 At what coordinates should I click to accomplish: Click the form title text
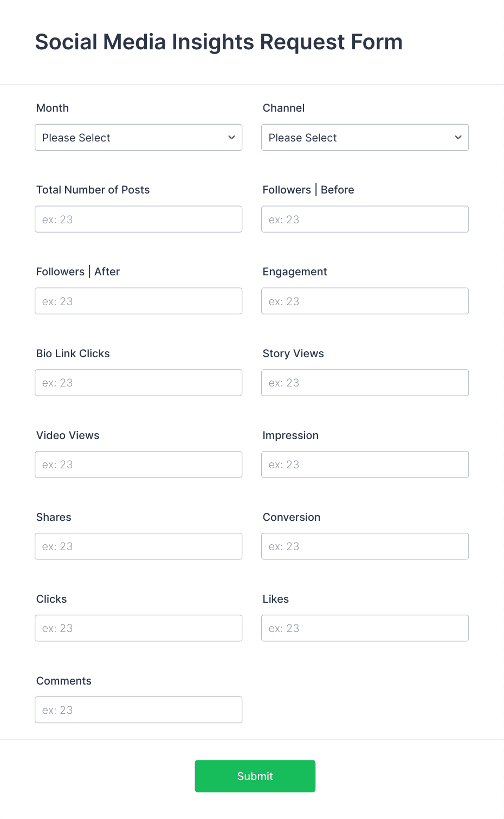pyautogui.click(x=219, y=42)
